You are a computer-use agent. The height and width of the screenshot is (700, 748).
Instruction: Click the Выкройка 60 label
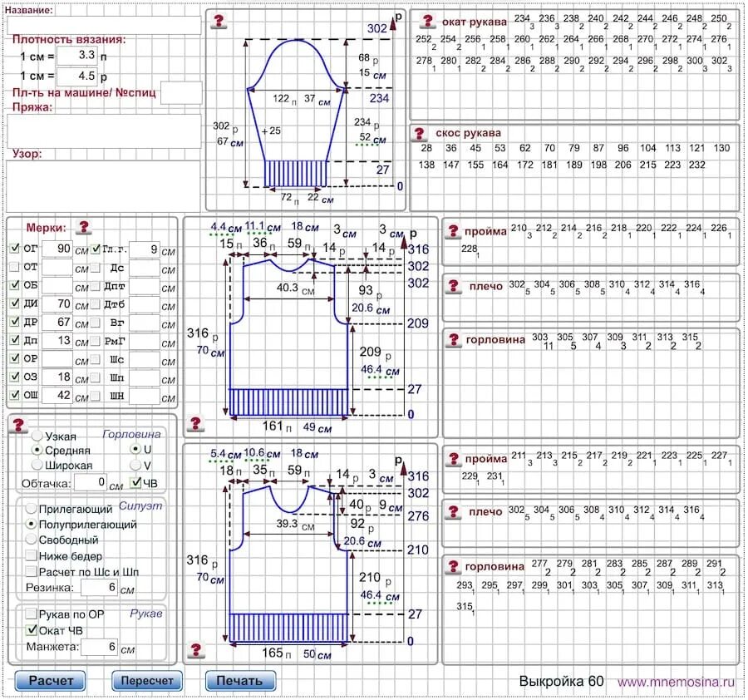click(561, 682)
